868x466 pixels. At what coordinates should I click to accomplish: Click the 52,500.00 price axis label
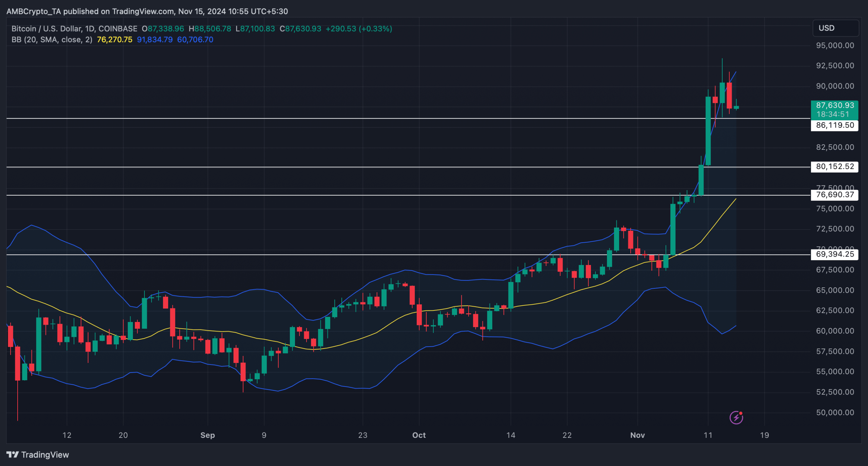point(835,392)
